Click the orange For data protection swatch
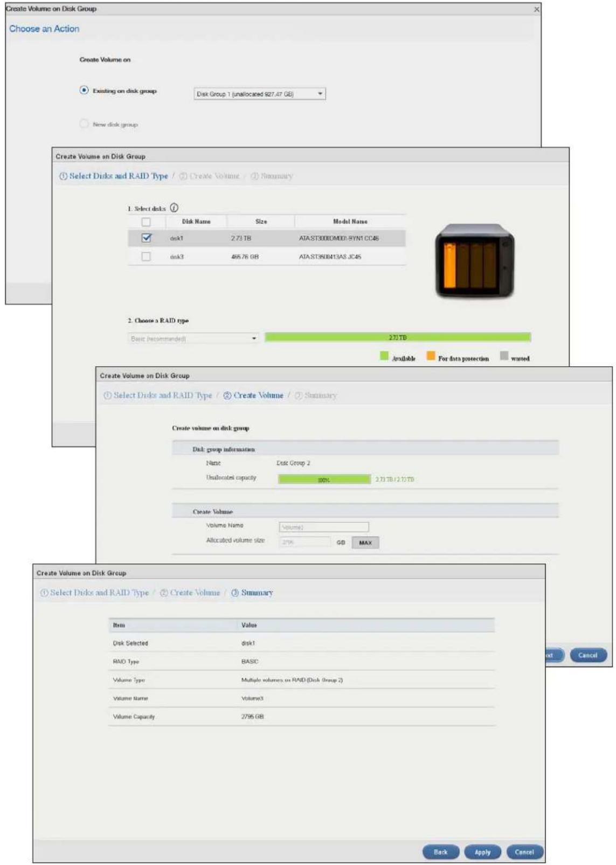616x865 pixels. pyautogui.click(x=431, y=356)
